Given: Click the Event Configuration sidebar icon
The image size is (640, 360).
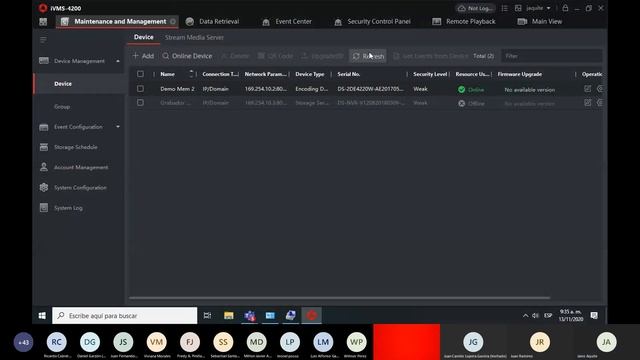Looking at the screenshot, I should 44,127.
